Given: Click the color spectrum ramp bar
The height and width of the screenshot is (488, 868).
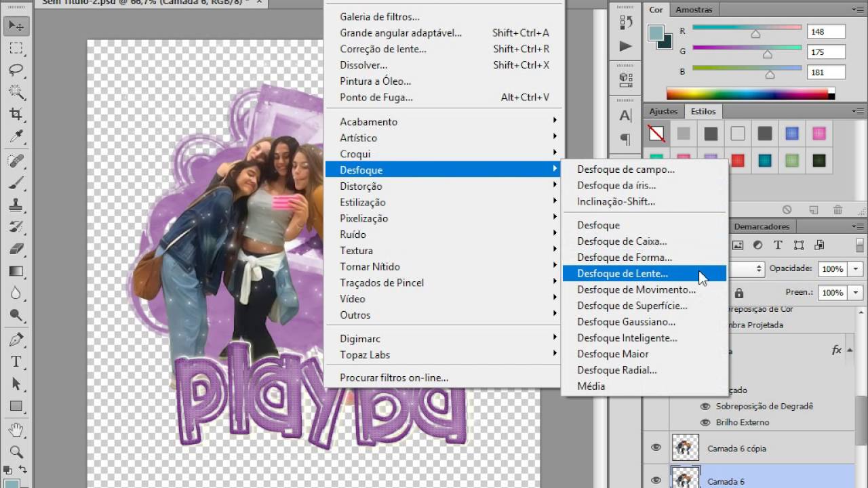Looking at the screenshot, I should point(750,94).
